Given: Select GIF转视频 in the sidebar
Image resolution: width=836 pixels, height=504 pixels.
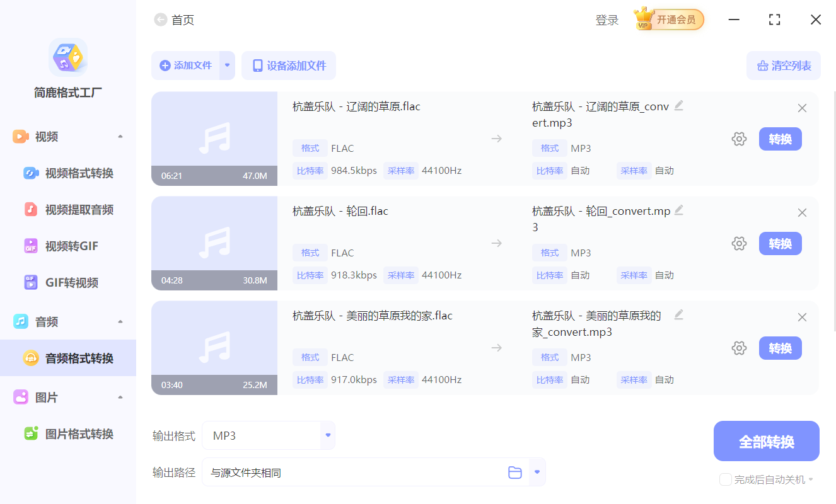Looking at the screenshot, I should click(x=68, y=283).
